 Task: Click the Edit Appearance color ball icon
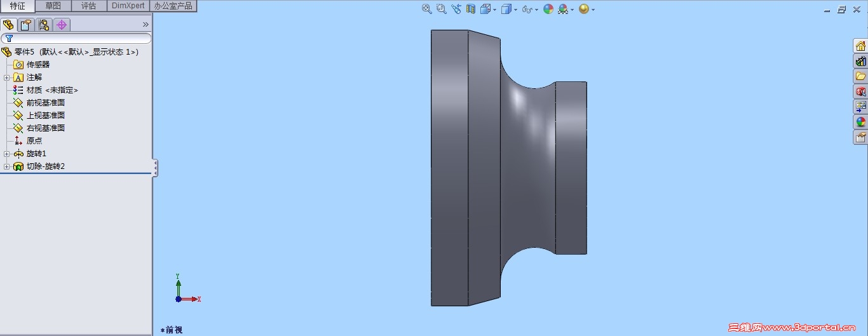tap(548, 9)
